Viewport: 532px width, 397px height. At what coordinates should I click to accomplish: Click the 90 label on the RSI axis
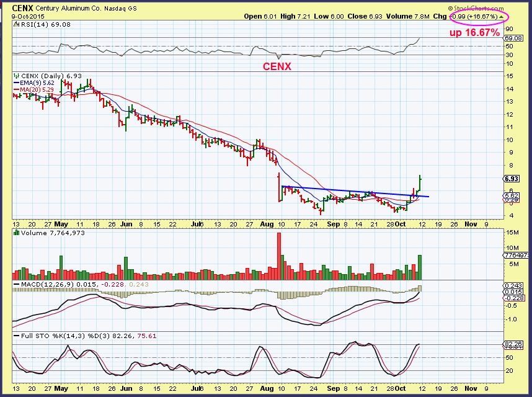(x=509, y=29)
